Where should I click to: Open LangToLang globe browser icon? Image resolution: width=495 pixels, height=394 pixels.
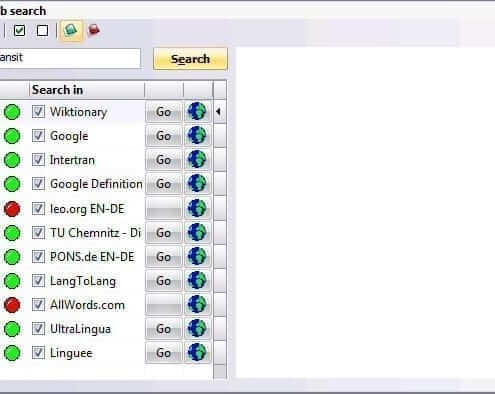click(197, 280)
